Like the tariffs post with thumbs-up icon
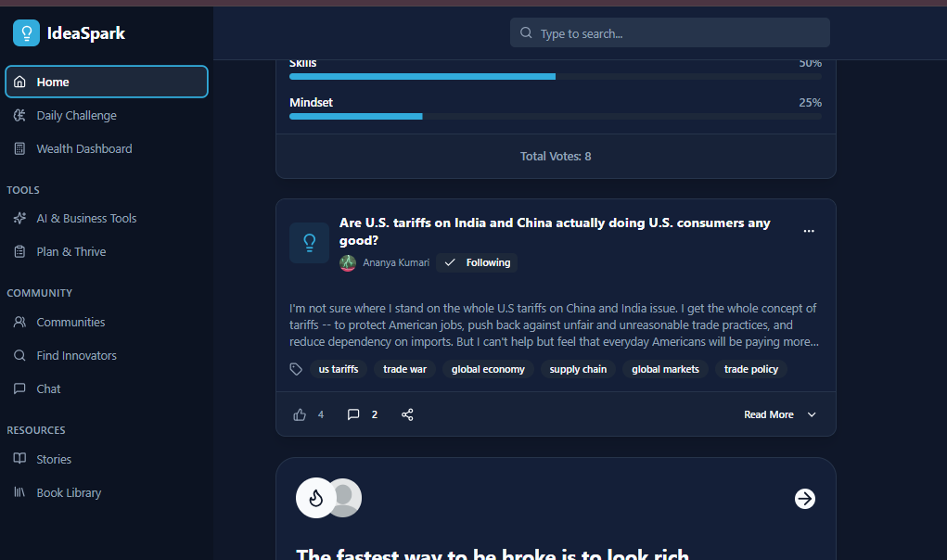Screen dimensions: 947x560 [300, 414]
